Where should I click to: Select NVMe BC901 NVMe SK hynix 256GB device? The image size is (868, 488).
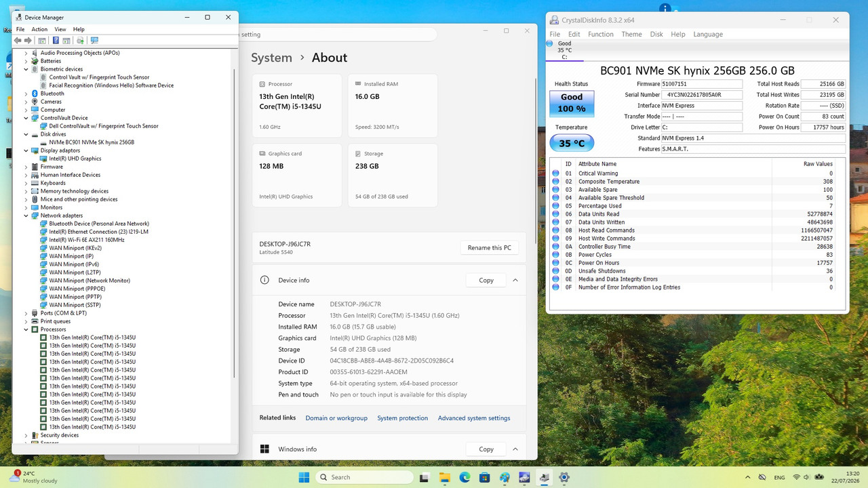[92, 142]
